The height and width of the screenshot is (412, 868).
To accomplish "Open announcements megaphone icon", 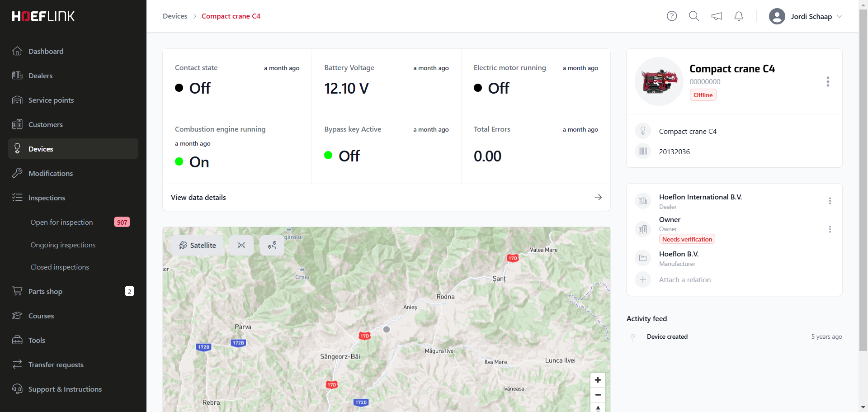I will point(717,16).
